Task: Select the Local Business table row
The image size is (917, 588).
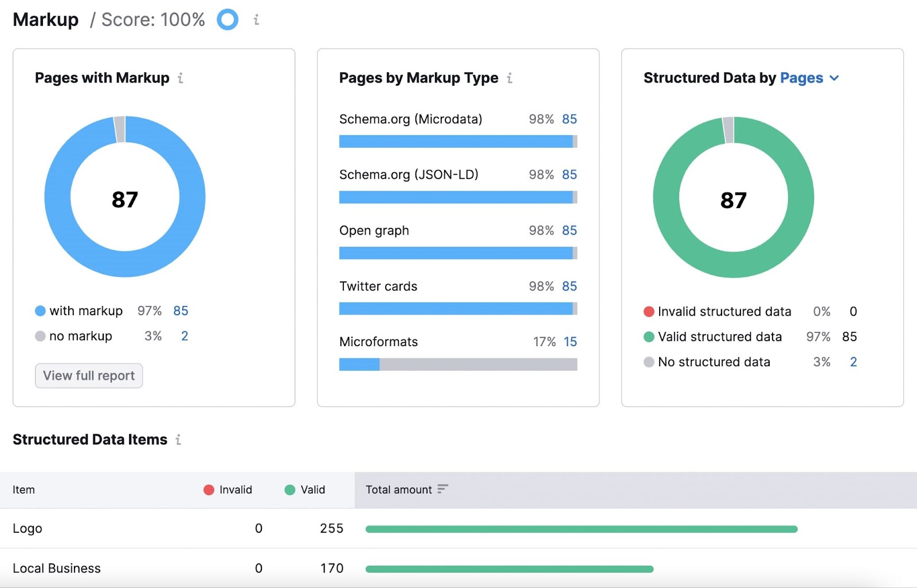Action: click(57, 568)
